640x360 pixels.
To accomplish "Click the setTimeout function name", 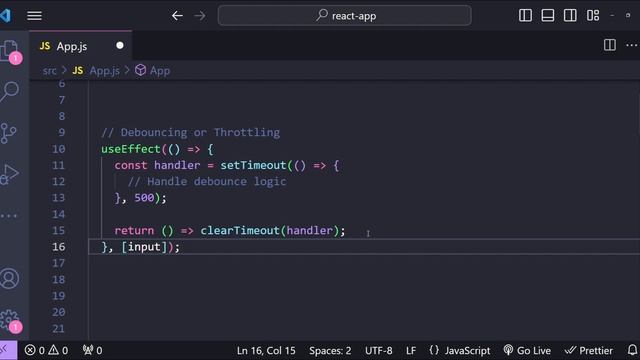I will coord(253,165).
